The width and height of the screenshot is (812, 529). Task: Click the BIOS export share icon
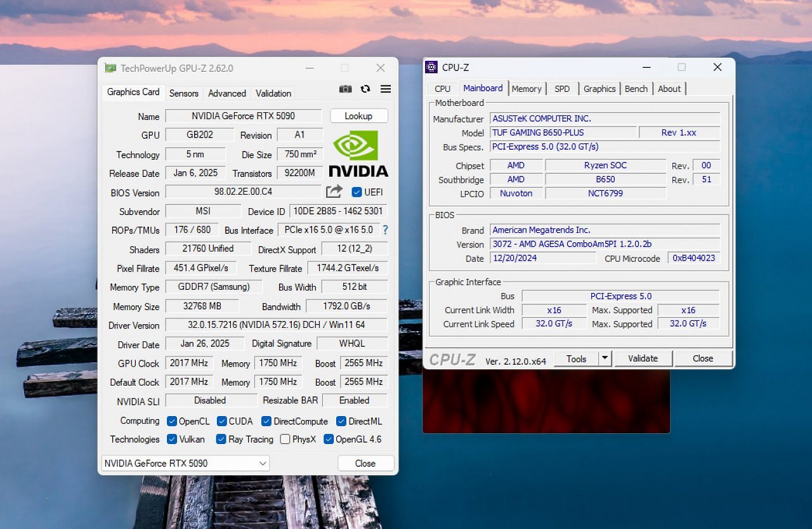point(334,192)
